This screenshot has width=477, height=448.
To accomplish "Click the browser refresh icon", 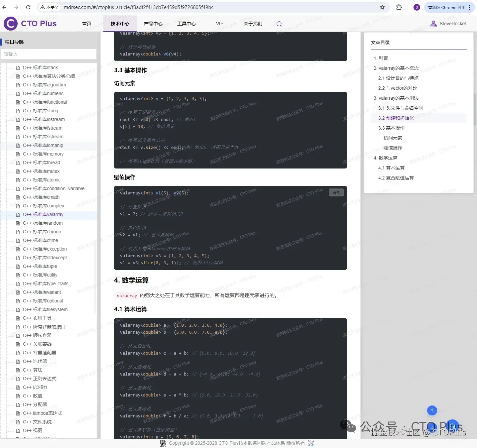I will 28,7.
